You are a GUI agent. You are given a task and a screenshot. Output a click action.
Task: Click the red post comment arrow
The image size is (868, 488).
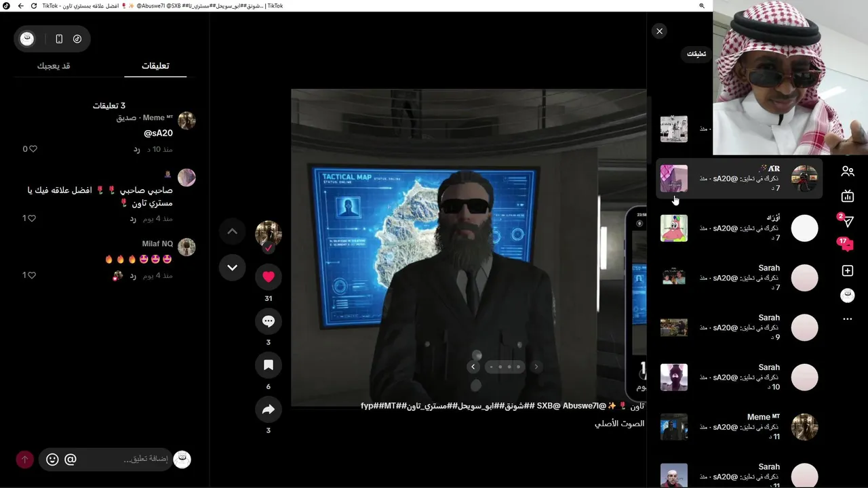tap(24, 460)
